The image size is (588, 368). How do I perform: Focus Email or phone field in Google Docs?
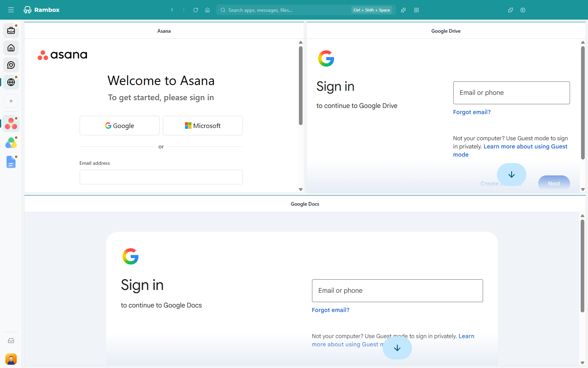click(397, 291)
